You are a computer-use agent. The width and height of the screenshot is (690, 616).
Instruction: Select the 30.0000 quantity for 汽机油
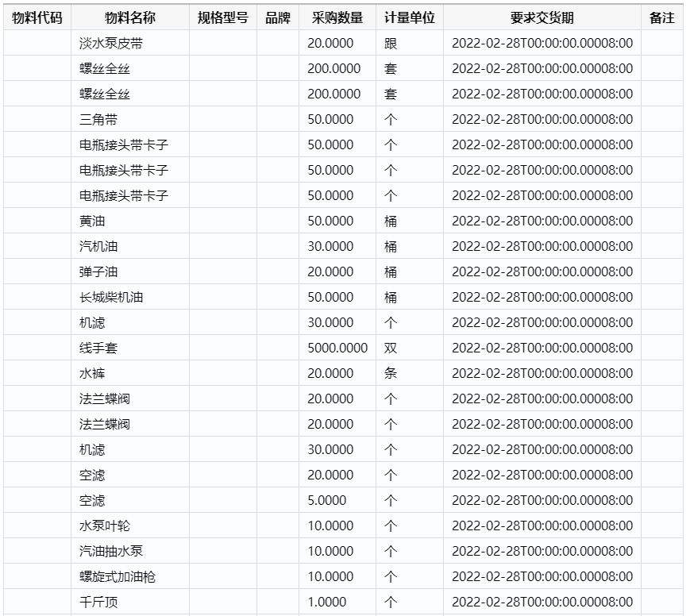337,246
